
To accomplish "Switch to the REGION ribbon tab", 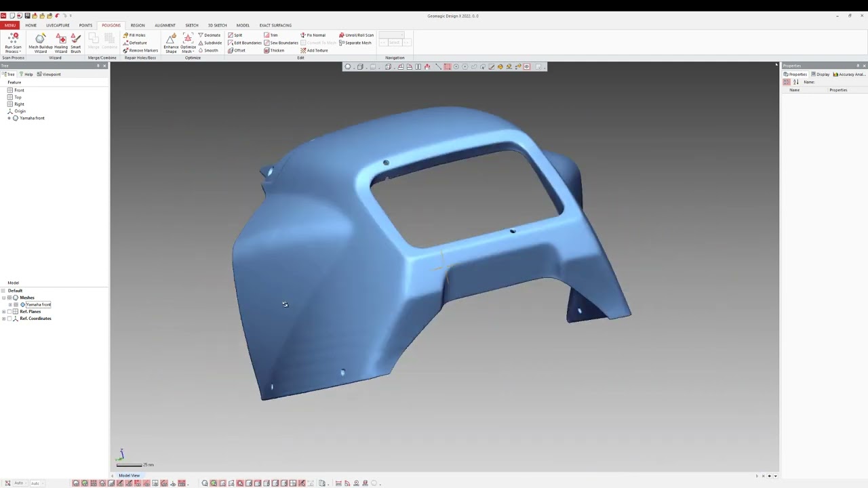I will 138,25.
